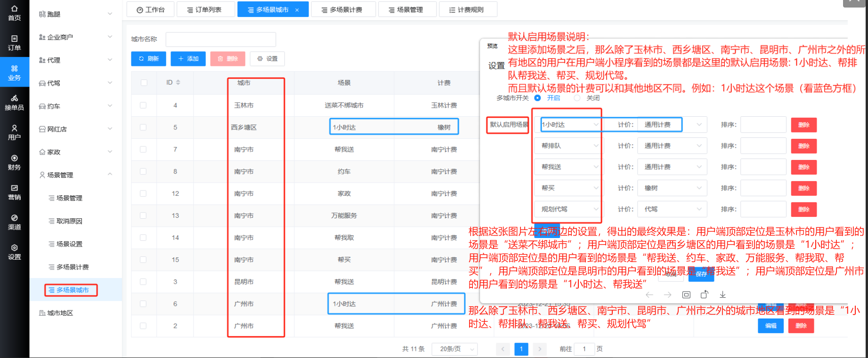The height and width of the screenshot is (358, 868).
Task: Open 接单员 section in dark sidebar
Action: click(x=14, y=103)
